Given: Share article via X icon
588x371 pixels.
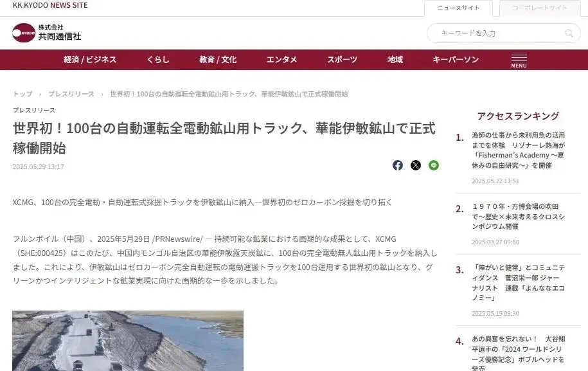Looking at the screenshot, I should [416, 165].
